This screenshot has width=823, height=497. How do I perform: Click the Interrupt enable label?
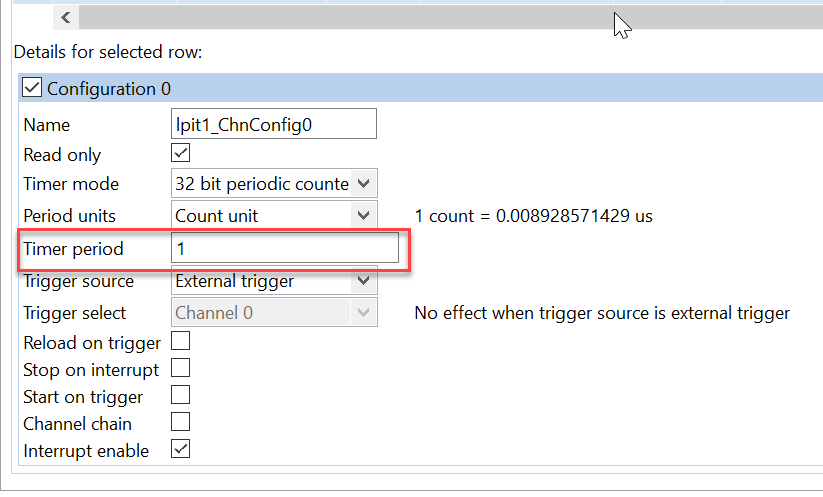click(86, 451)
